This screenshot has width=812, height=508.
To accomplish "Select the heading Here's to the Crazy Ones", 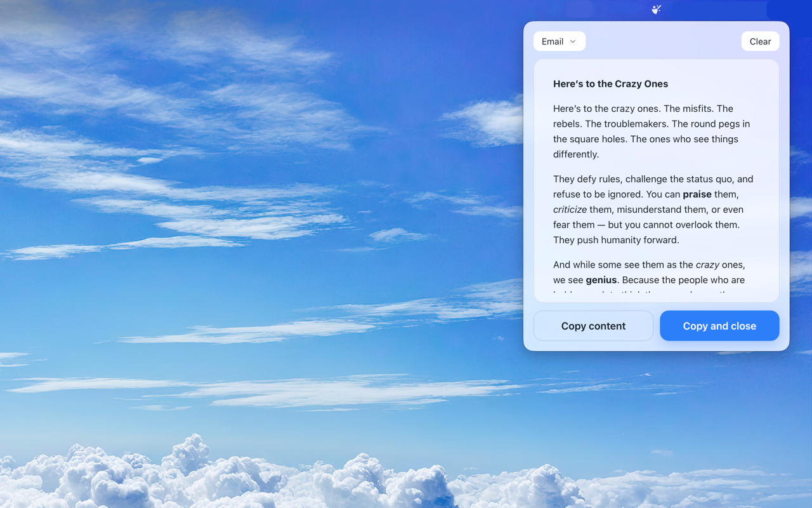I will (x=610, y=83).
